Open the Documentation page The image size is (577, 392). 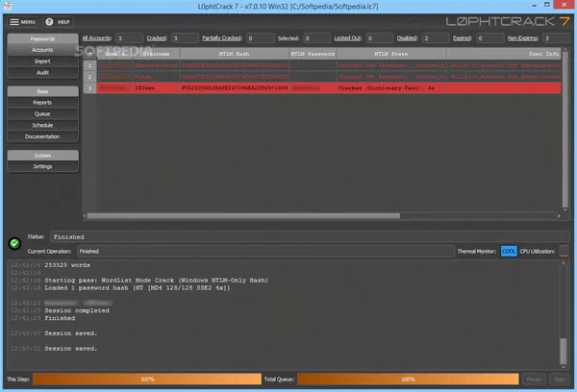point(42,136)
